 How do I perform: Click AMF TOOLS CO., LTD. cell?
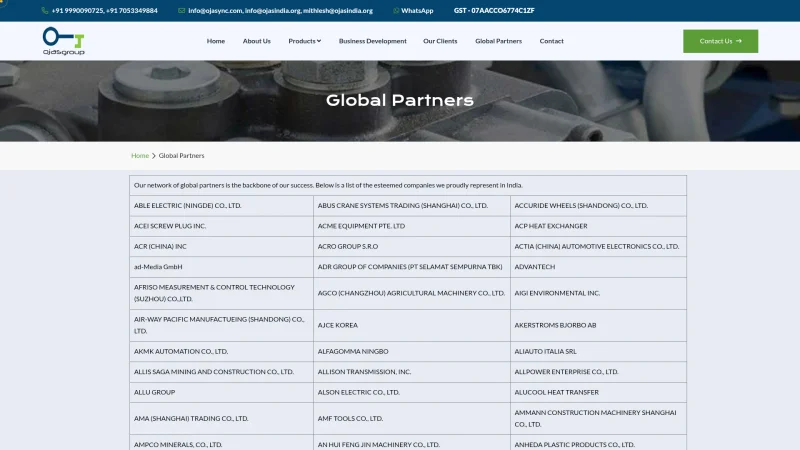tap(412, 418)
